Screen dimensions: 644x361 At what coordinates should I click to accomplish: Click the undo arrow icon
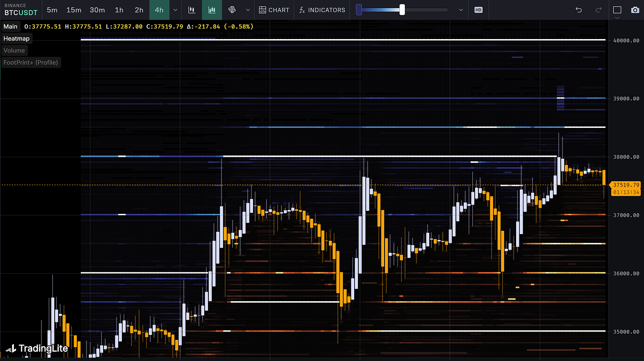579,10
